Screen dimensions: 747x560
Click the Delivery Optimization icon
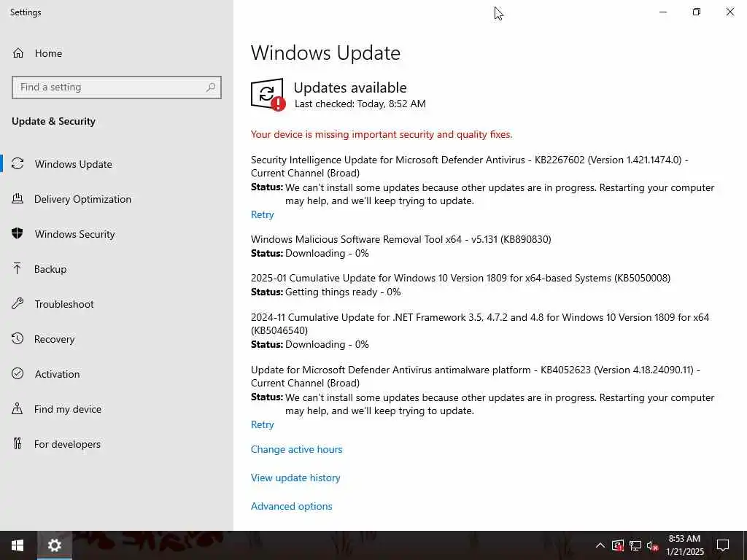18,198
